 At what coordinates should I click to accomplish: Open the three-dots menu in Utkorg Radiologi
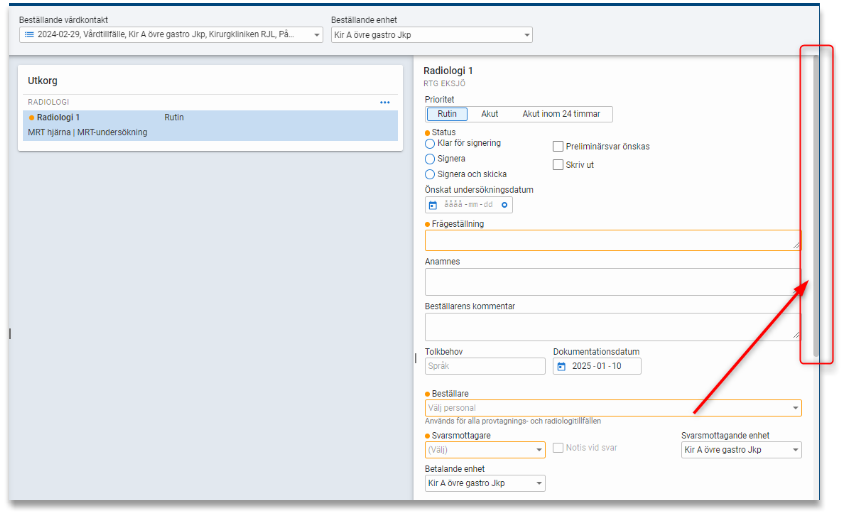[385, 102]
